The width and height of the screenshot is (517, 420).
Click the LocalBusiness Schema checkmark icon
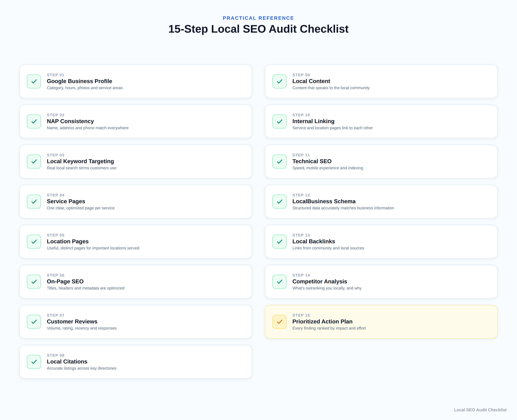click(x=280, y=202)
